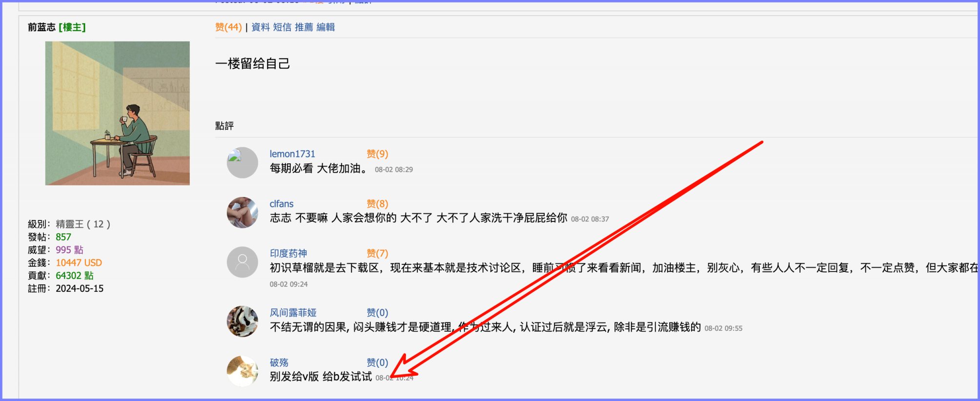Open 破殇's avatar thumbnail
Viewport: 980px width, 401px height.
point(243,371)
